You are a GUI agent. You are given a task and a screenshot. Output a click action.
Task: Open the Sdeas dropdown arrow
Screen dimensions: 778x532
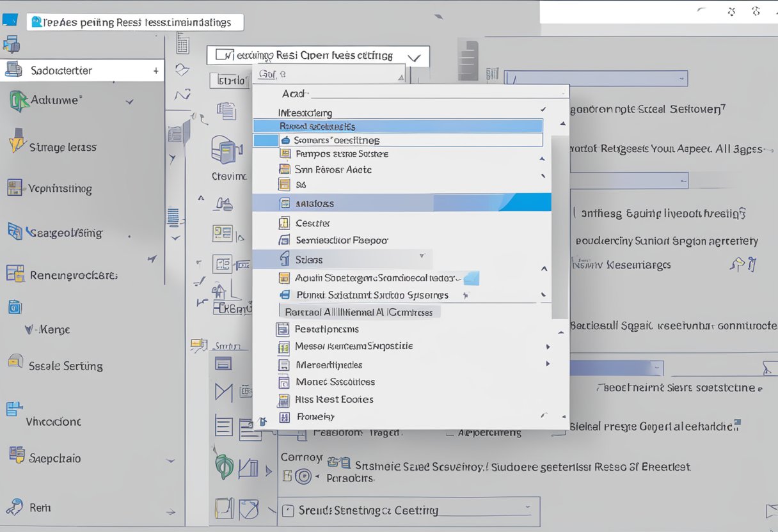point(422,256)
